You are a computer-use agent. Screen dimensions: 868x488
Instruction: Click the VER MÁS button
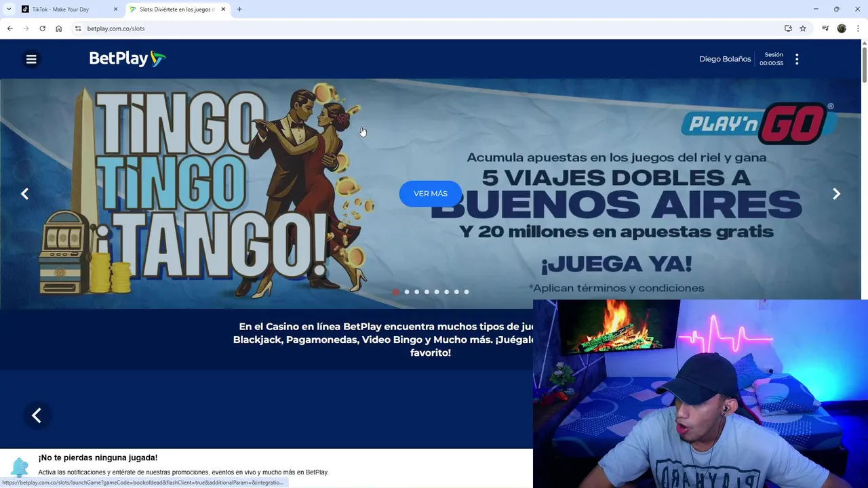pos(431,194)
